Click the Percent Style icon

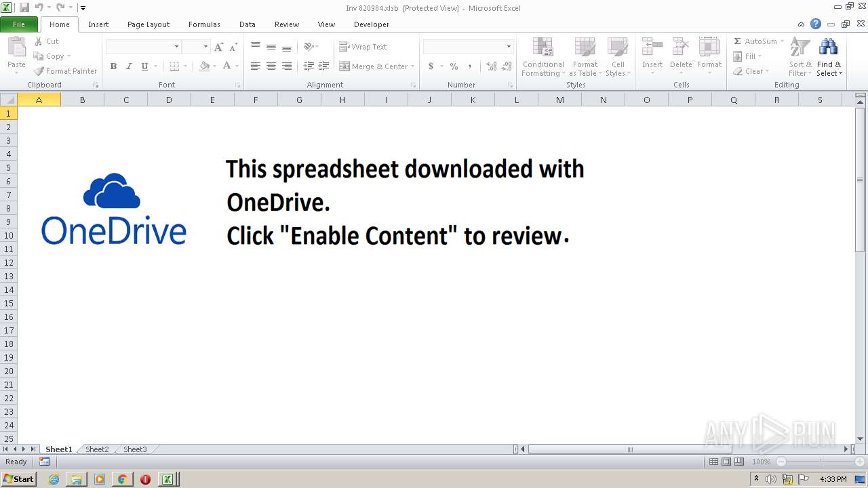[454, 66]
